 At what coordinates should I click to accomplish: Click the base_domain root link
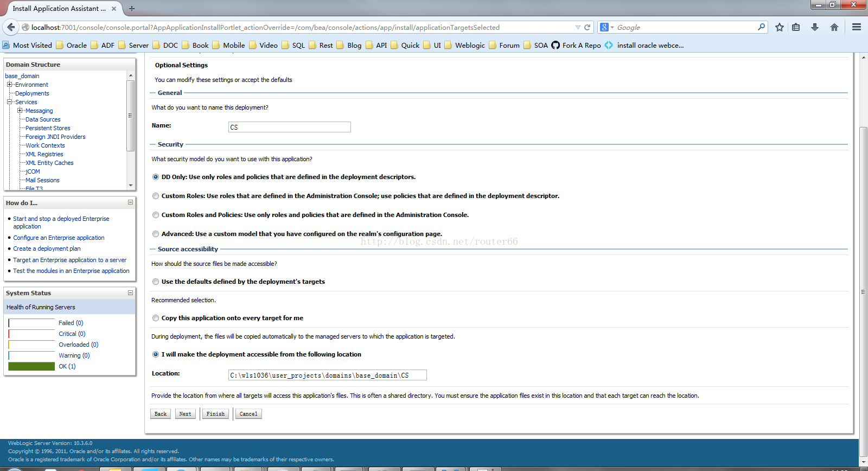(x=22, y=76)
